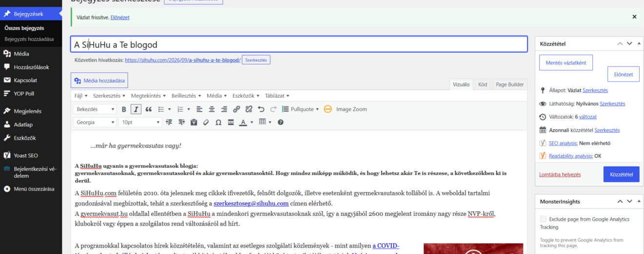Viewport: 644px width, 254px height.
Task: Open editor help with question mark icon
Action: [281, 122]
